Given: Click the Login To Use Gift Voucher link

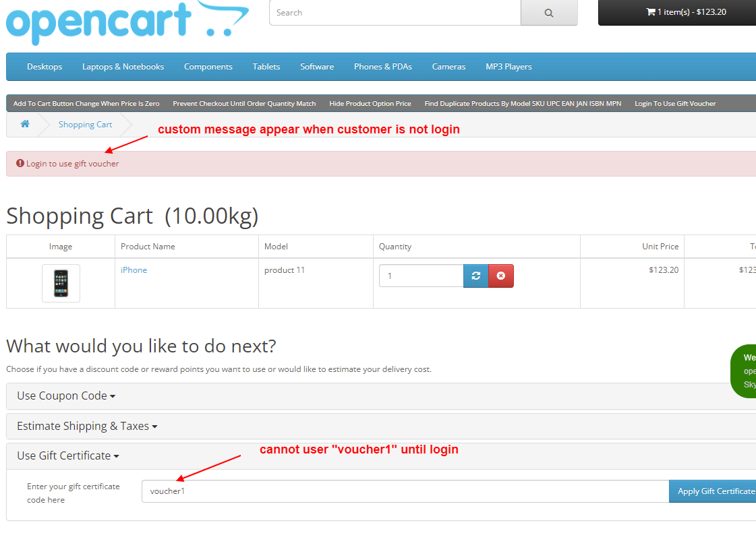Looking at the screenshot, I should 675,104.
